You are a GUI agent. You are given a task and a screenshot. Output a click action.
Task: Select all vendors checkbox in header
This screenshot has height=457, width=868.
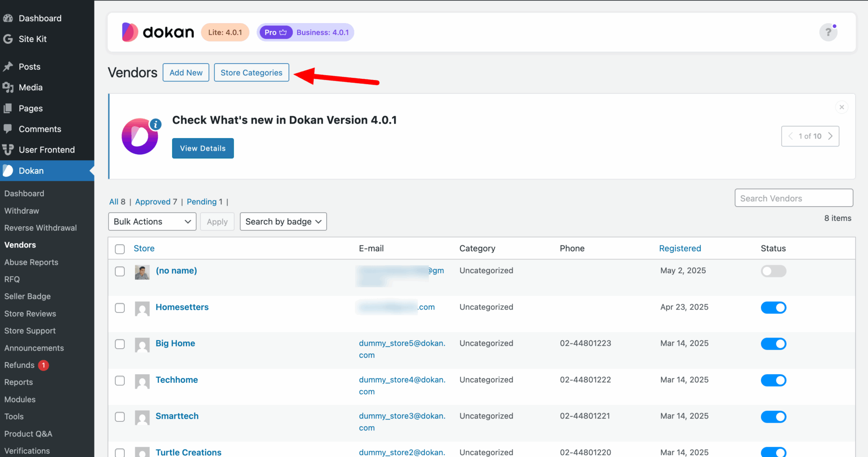pos(120,249)
